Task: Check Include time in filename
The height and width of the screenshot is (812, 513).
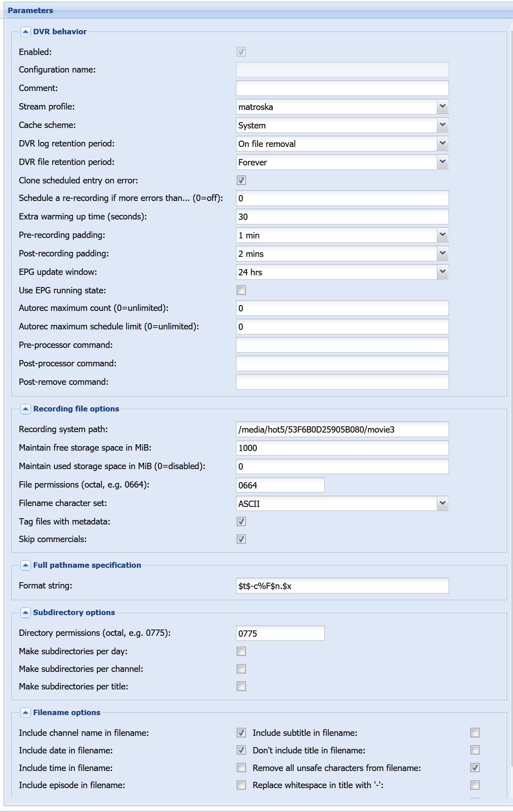Action: point(241,767)
